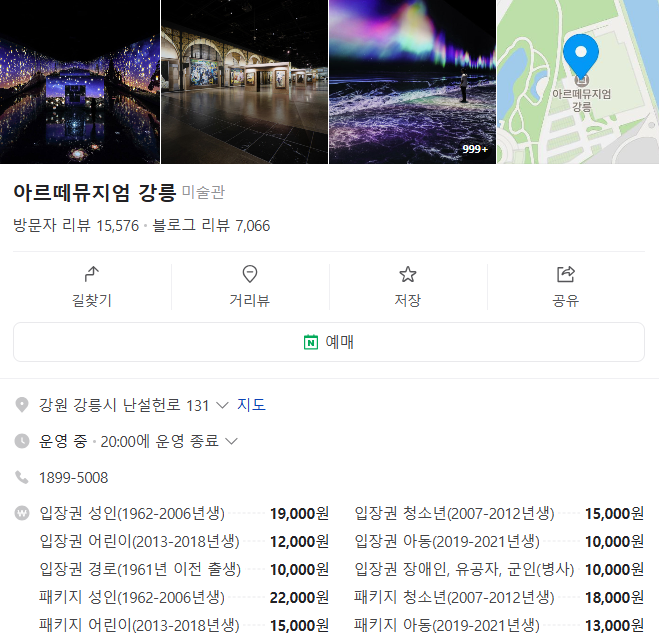This screenshot has width=659, height=643.
Task: Click the 22,000원 adult package price
Action: coord(299,597)
